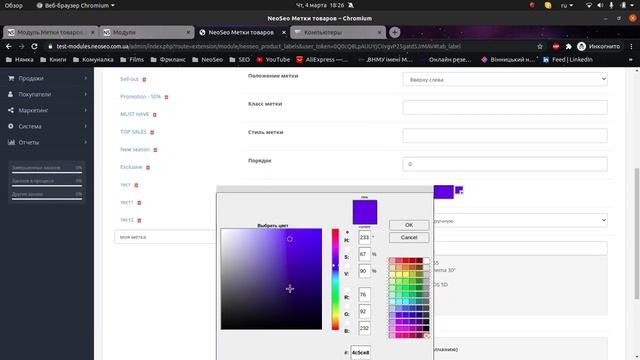Open the Sell-out label link
This screenshot has width=640, height=360.
point(129,79)
